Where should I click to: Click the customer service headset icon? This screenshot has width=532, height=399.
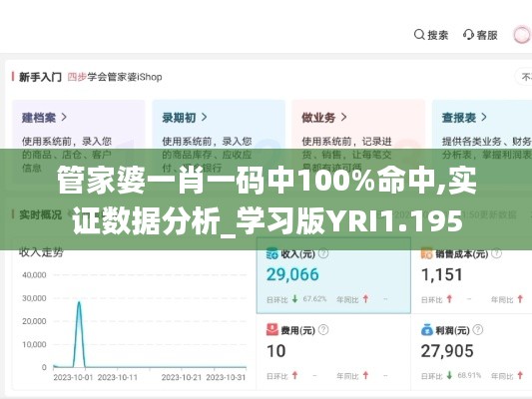(x=468, y=35)
